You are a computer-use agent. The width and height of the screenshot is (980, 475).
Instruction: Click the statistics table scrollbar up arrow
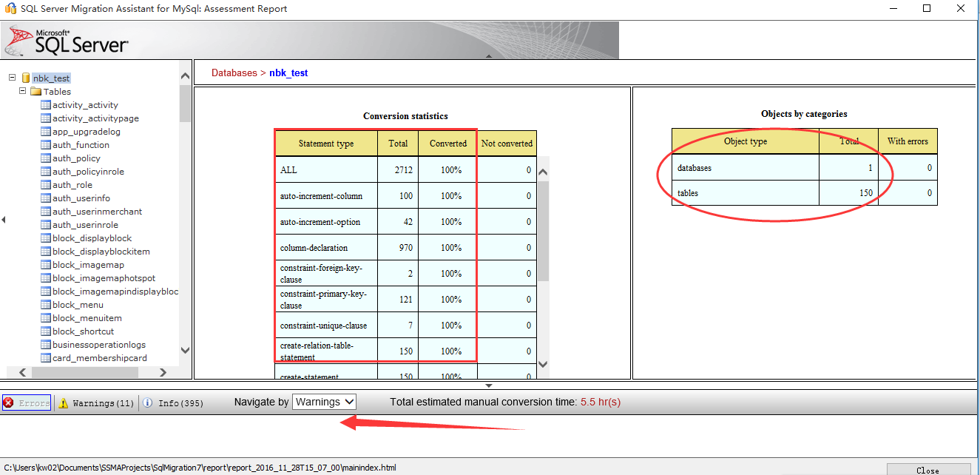pyautogui.click(x=543, y=170)
